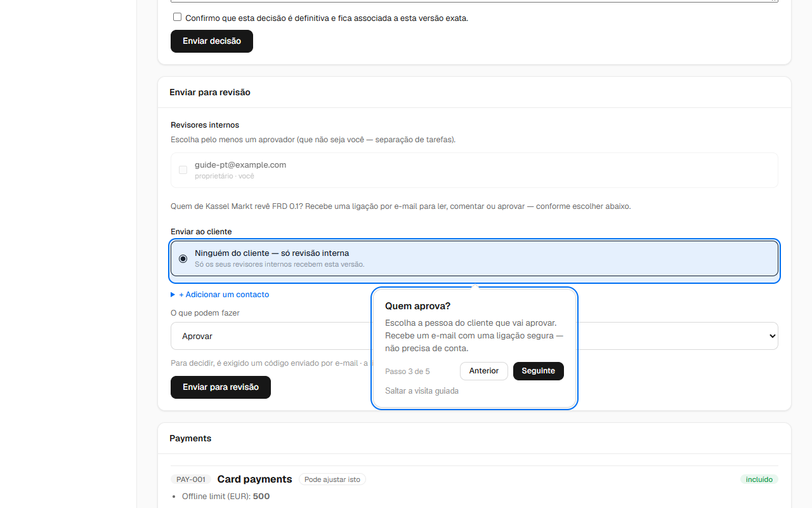
Task: Click the Enviar decisão button
Action: pos(212,41)
